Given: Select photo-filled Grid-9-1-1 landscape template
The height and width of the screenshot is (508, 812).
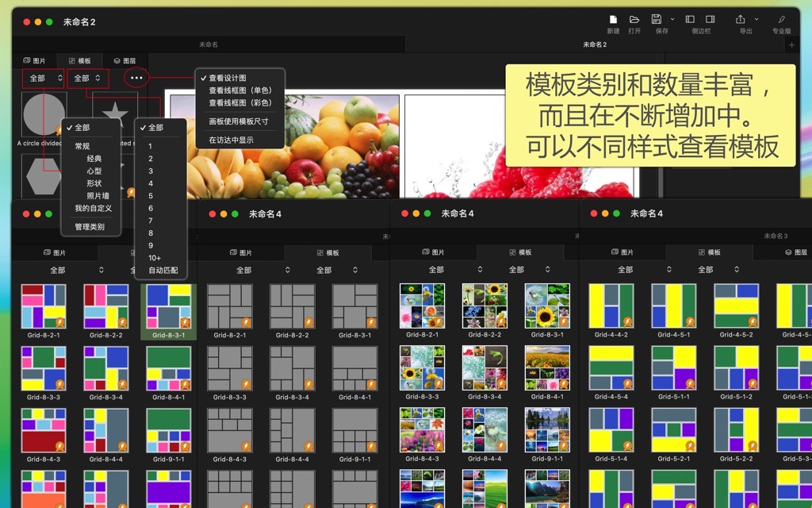Looking at the screenshot, I should (547, 430).
